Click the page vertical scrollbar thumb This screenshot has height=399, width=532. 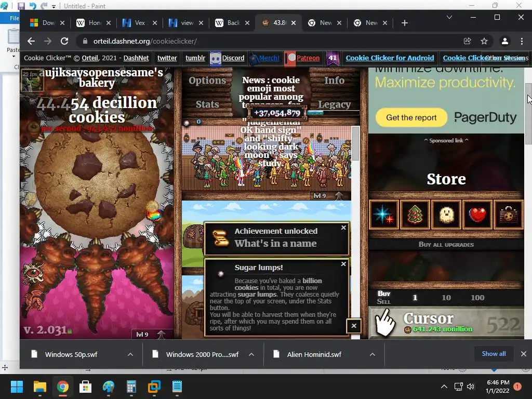coord(528,114)
